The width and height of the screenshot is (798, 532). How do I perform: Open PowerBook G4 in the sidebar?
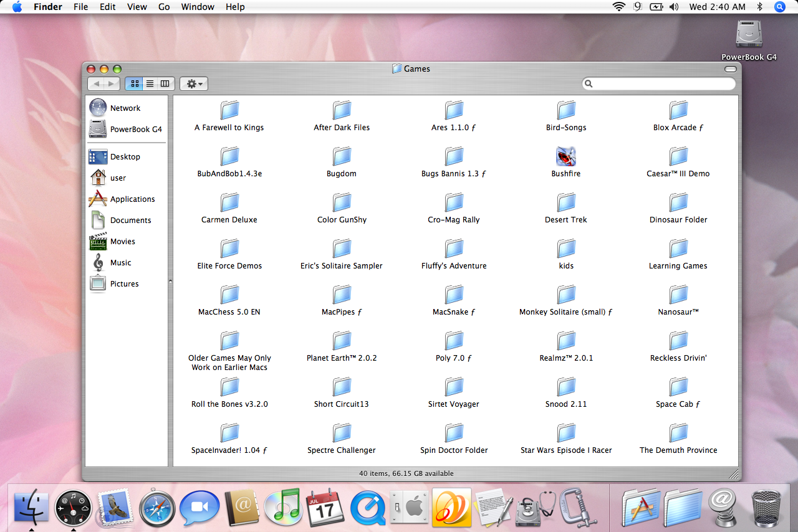coord(127,129)
